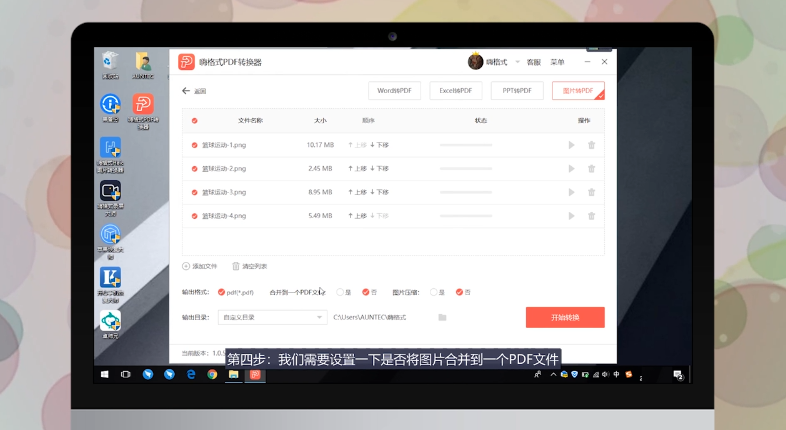Choose 是 for 图片压缩
The image size is (786, 430).
(434, 292)
